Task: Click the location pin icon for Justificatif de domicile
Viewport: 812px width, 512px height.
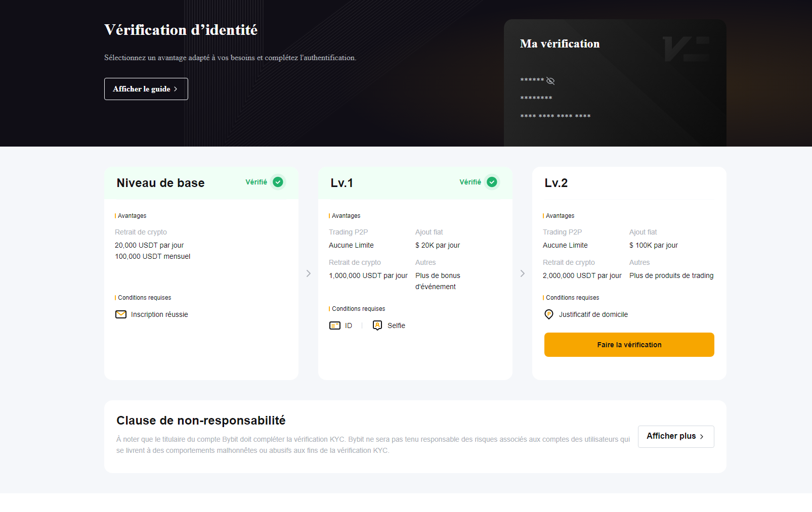Action: [549, 314]
